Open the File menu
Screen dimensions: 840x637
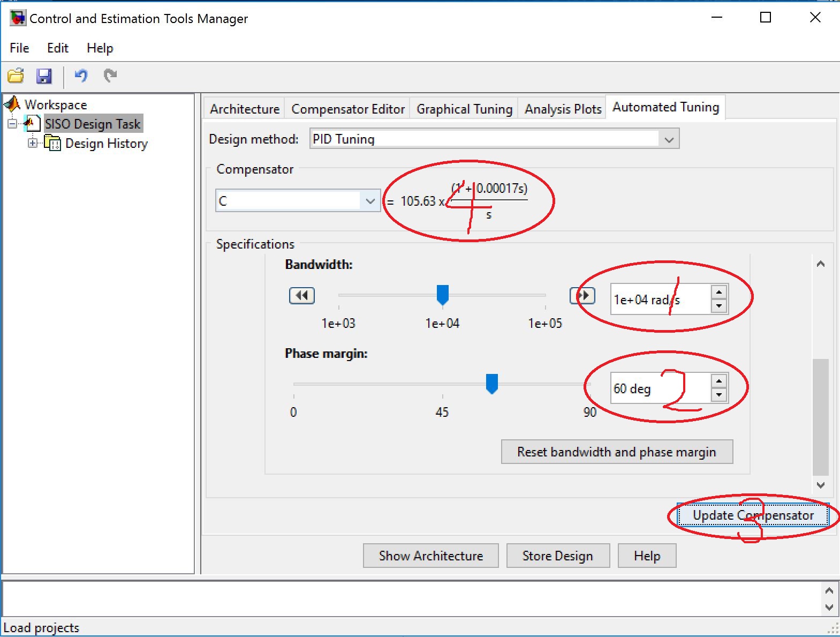click(19, 48)
